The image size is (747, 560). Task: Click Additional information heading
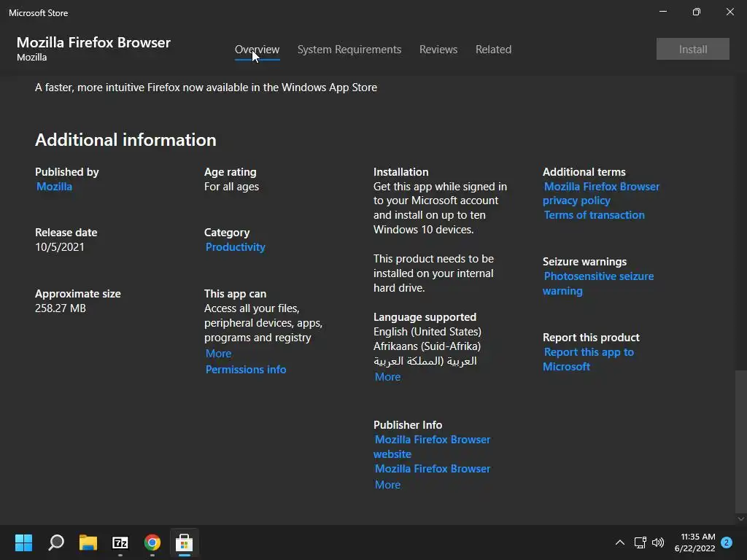[x=125, y=140]
